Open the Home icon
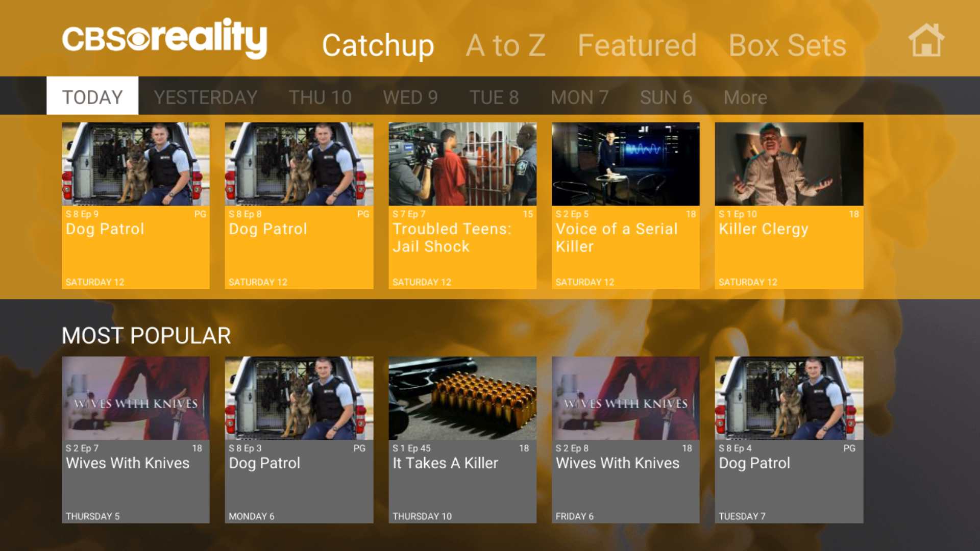This screenshot has width=980, height=551. point(926,40)
